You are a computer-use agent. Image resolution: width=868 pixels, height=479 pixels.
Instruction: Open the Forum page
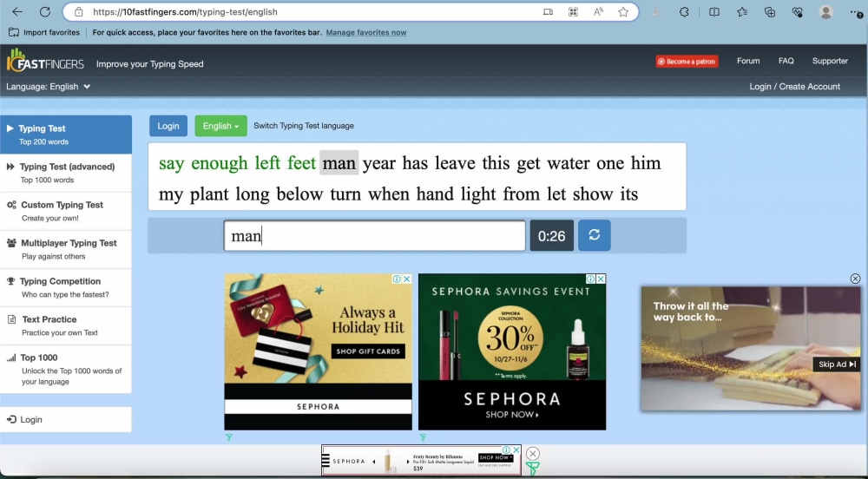point(748,61)
